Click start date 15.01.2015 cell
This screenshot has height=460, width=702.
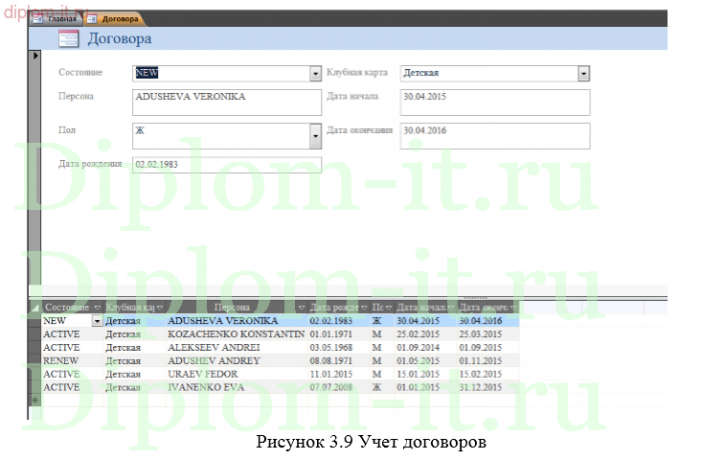pyautogui.click(x=425, y=374)
